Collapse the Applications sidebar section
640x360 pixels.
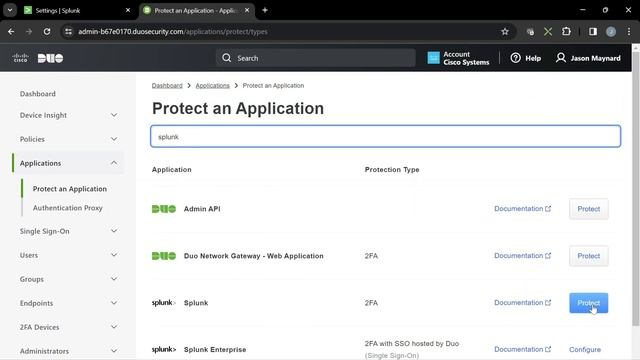[x=68, y=163]
